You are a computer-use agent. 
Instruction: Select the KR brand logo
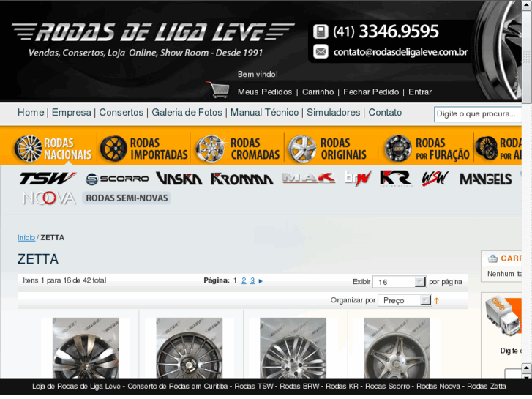397,179
